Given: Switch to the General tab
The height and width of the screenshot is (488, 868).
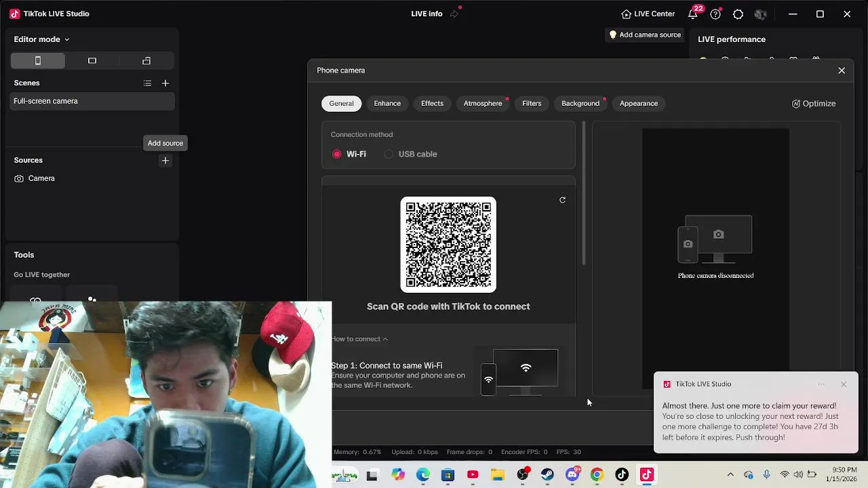Looking at the screenshot, I should pyautogui.click(x=341, y=104).
